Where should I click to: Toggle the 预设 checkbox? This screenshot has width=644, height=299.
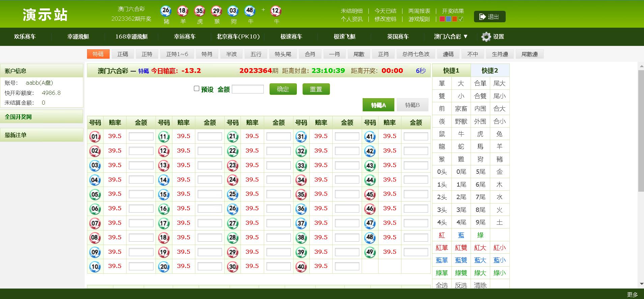196,88
